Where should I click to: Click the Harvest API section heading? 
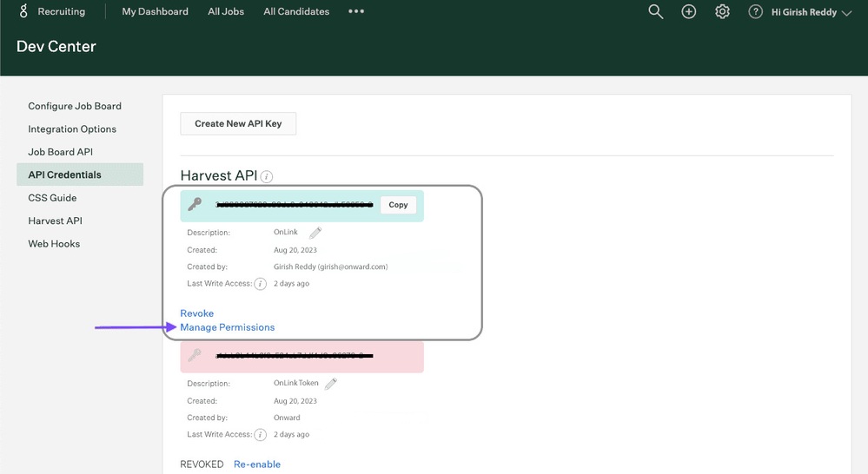(x=219, y=176)
